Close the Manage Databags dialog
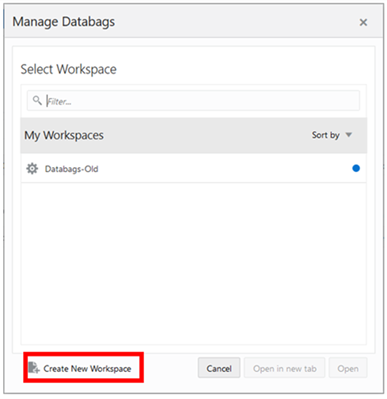This screenshot has height=399, width=387. [363, 22]
